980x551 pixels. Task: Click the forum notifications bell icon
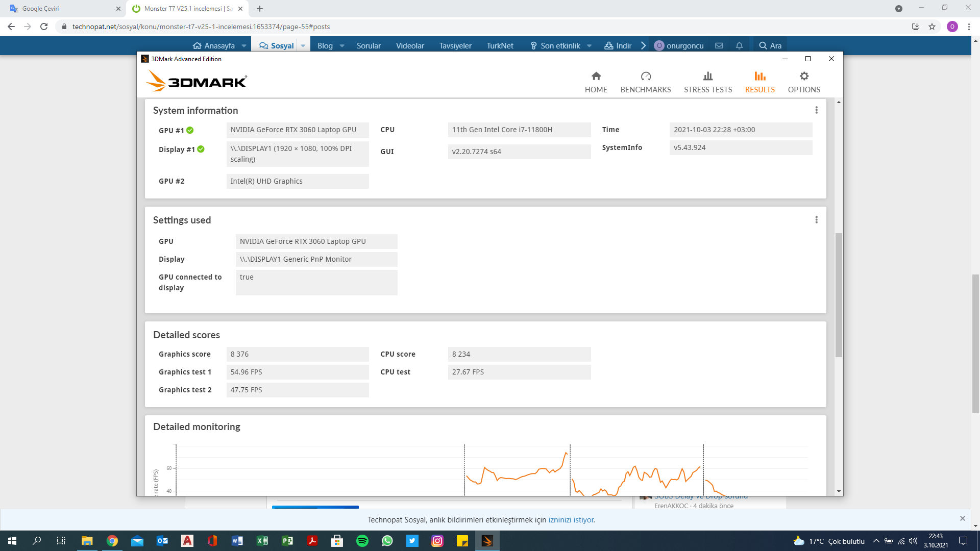click(x=739, y=45)
